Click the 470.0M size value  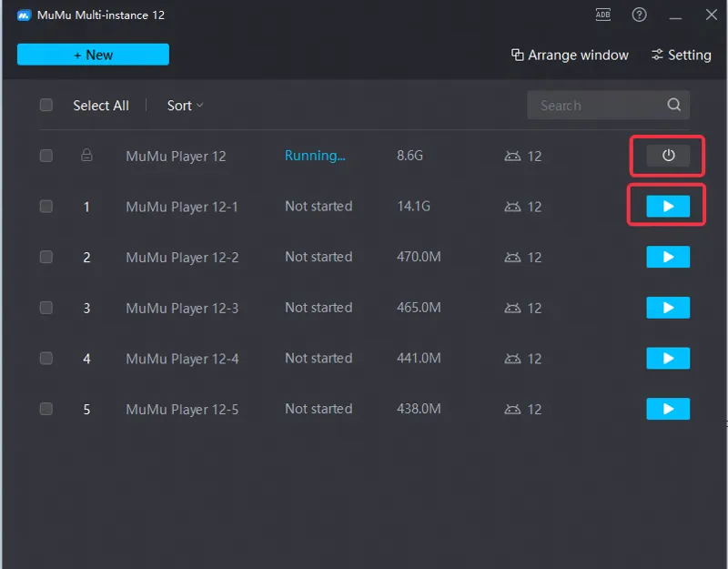(x=419, y=257)
